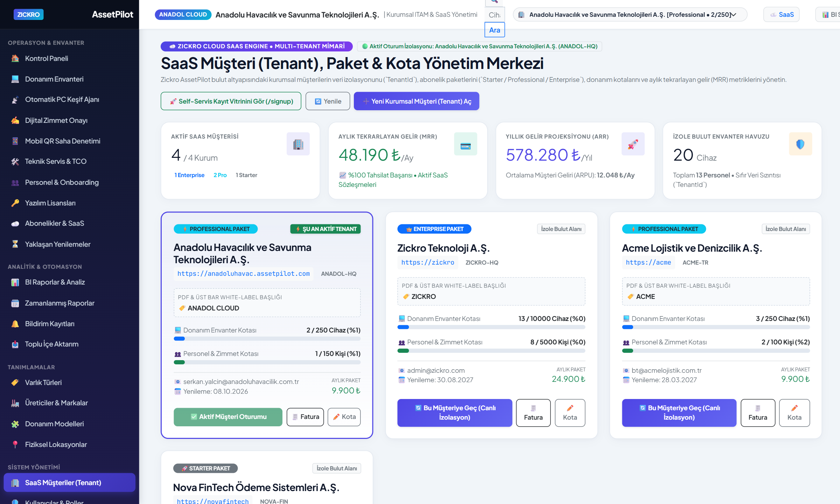840x504 pixels.
Task: Click Bildirim Kayıtları bell icon
Action: pyautogui.click(x=15, y=324)
